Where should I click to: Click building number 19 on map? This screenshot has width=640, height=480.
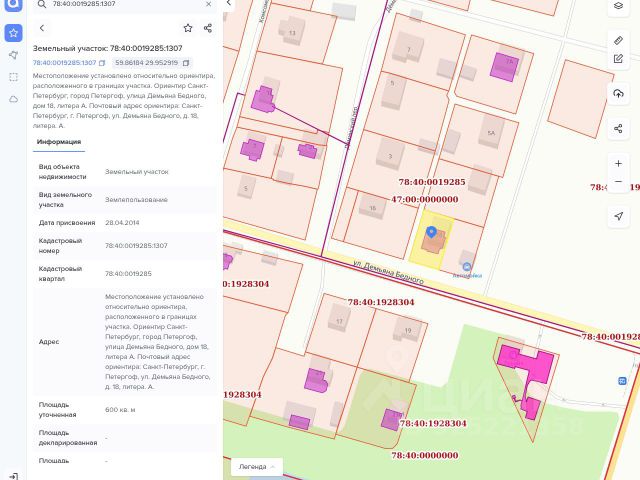coord(408,331)
